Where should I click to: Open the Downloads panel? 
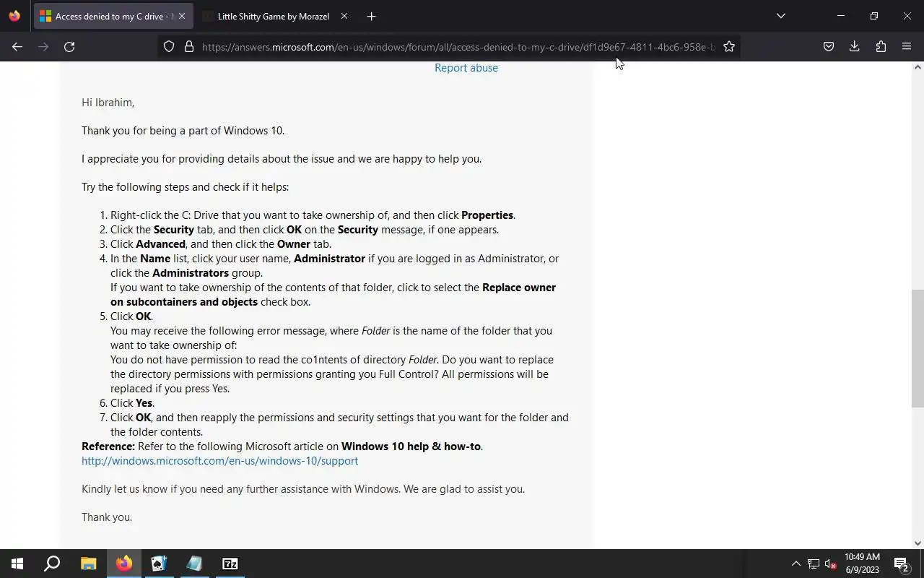point(855,47)
